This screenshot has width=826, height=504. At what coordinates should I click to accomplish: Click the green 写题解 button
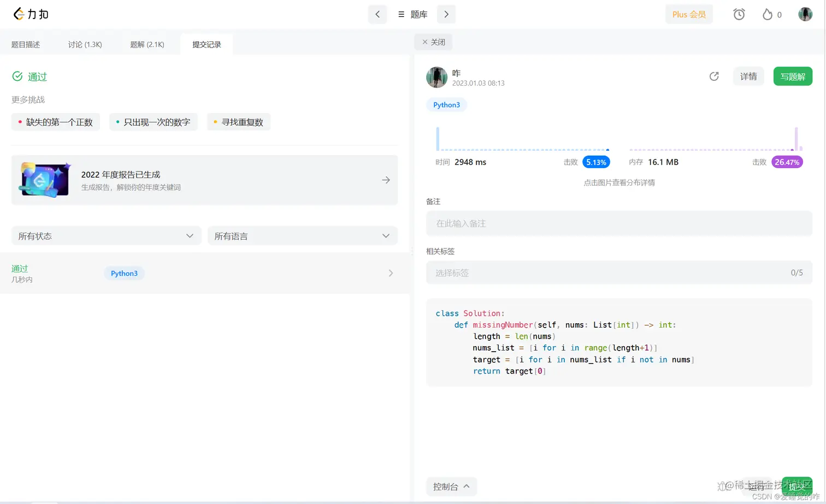coord(793,76)
